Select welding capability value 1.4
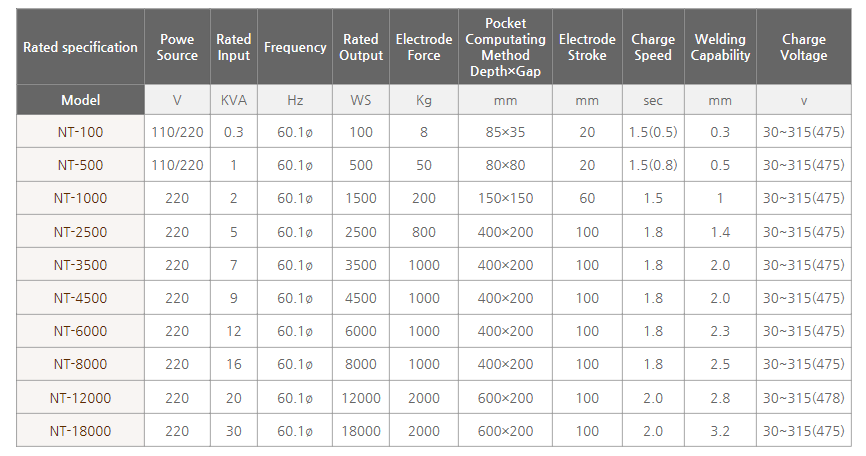 (720, 232)
